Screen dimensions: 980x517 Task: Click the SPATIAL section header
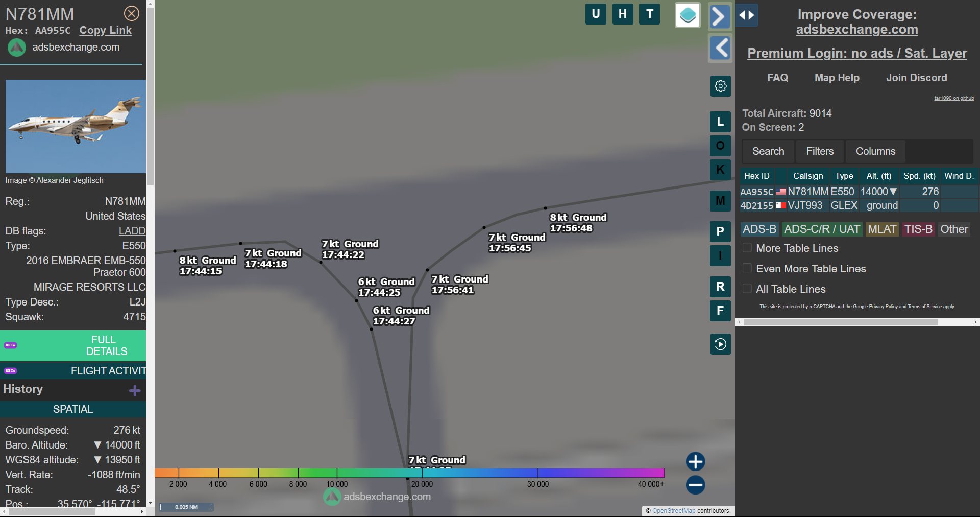(x=73, y=409)
